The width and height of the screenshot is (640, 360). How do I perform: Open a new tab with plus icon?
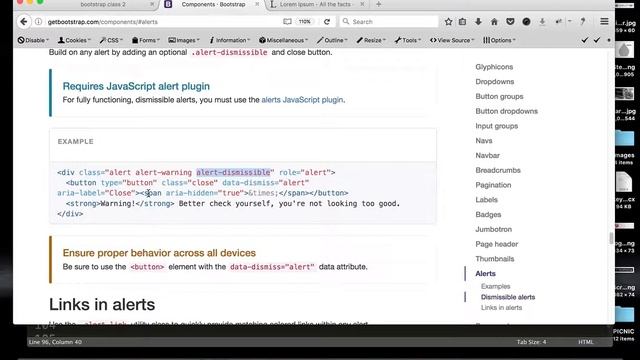378,4
